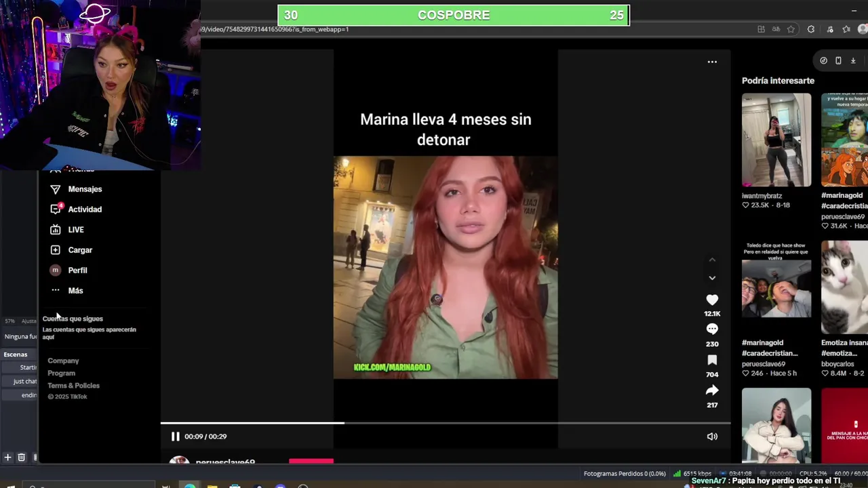Screen dimensions: 868x488
Task: Like the video with the heart icon
Action: 712,300
